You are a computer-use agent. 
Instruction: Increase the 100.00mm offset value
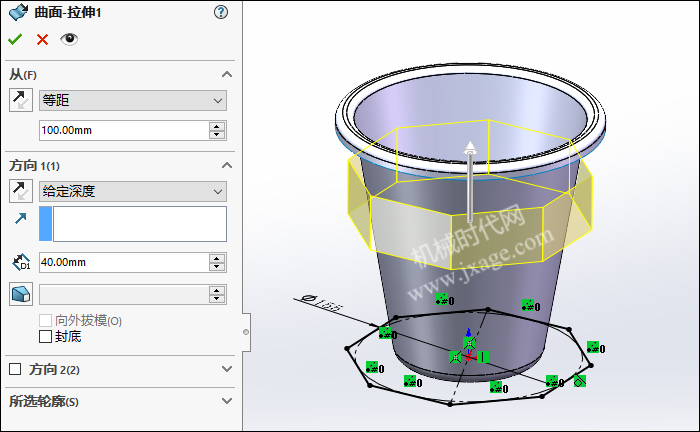click(217, 126)
